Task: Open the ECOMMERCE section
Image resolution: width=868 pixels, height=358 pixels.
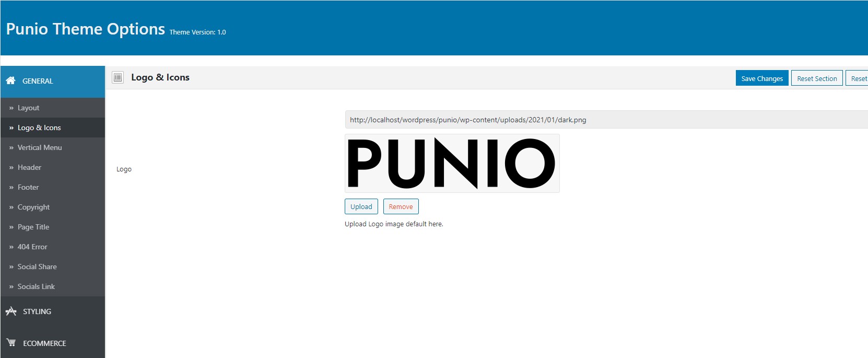Action: (53, 343)
